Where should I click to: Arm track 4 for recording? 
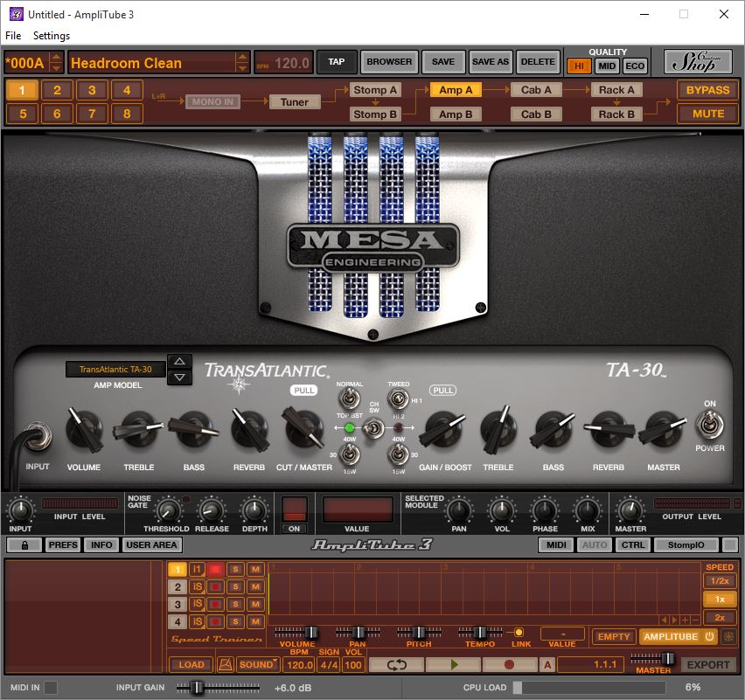(x=215, y=621)
